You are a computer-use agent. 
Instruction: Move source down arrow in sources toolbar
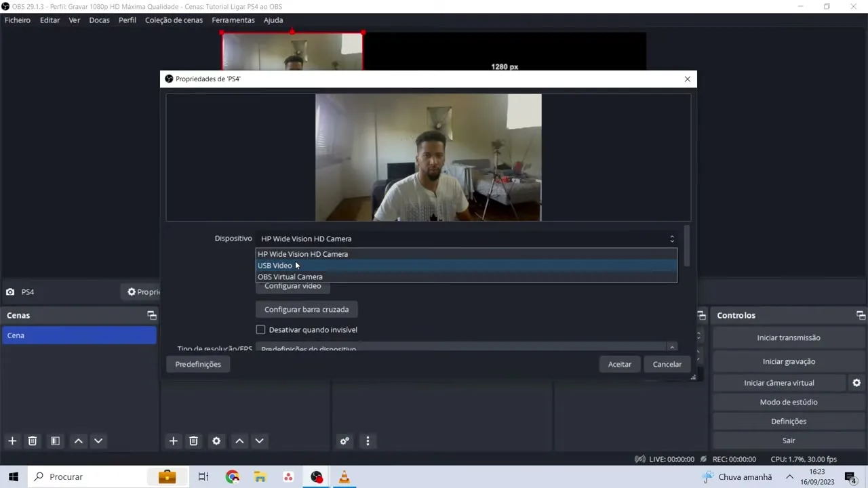tap(259, 441)
